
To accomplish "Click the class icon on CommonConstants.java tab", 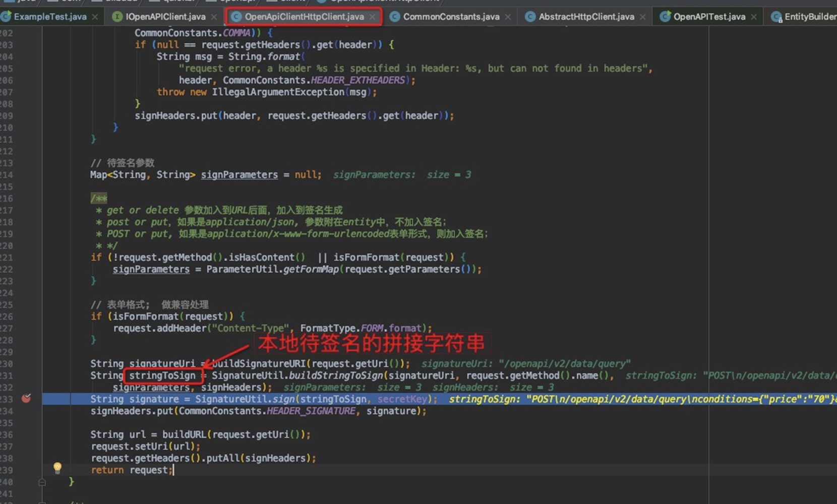I will click(395, 17).
